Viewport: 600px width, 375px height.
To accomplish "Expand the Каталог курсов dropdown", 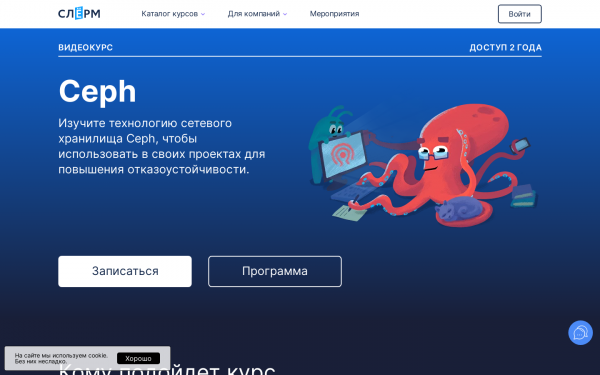I will click(173, 14).
